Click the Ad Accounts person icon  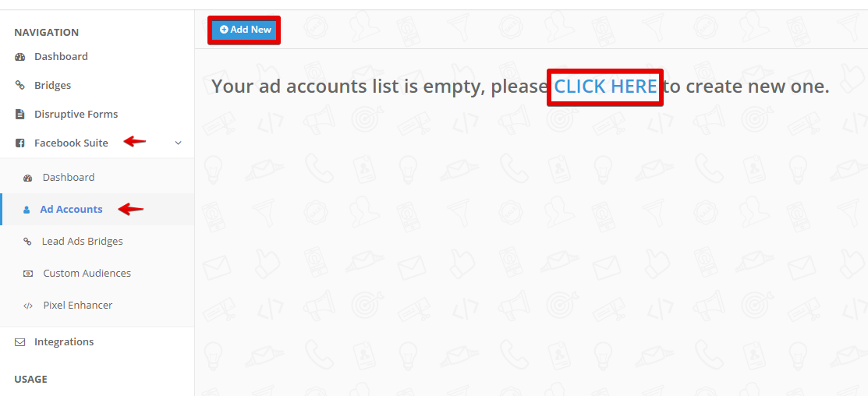click(x=26, y=210)
